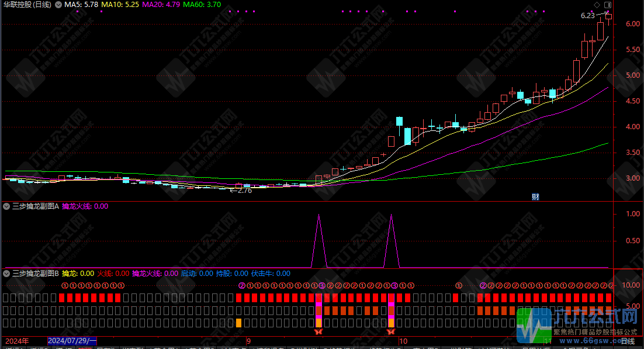Click the diamond icon at top right
This screenshot has width=644, height=349.
(597, 5)
